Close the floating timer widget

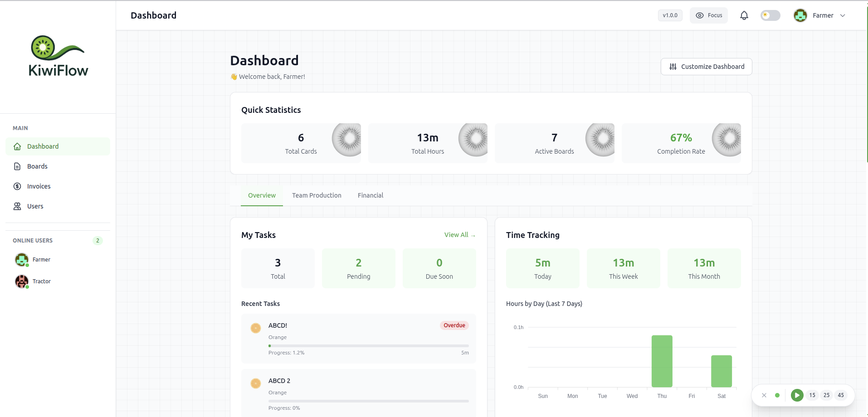point(764,395)
